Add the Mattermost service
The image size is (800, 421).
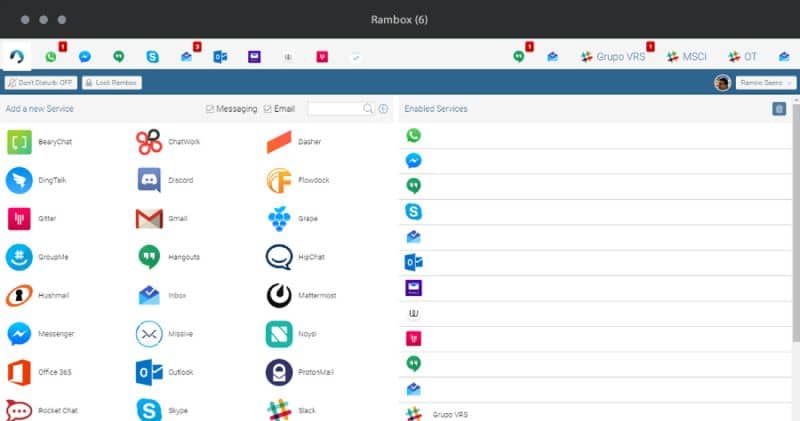coord(302,295)
